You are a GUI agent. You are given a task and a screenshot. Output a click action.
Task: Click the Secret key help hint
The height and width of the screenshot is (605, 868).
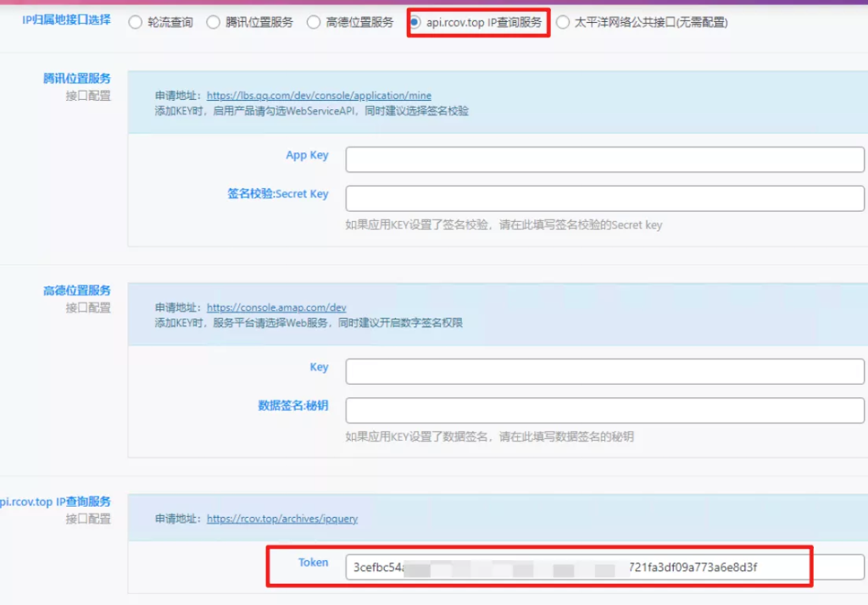(504, 225)
